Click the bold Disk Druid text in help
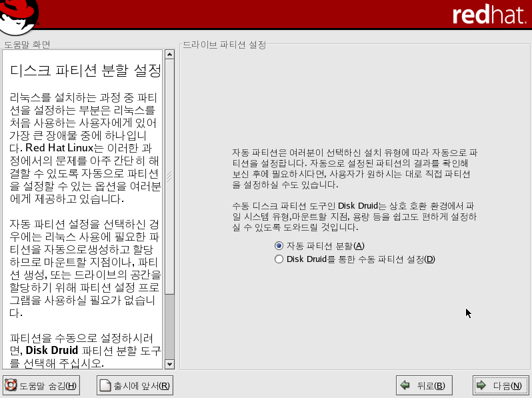This screenshot has width=532, height=398. (x=52, y=350)
